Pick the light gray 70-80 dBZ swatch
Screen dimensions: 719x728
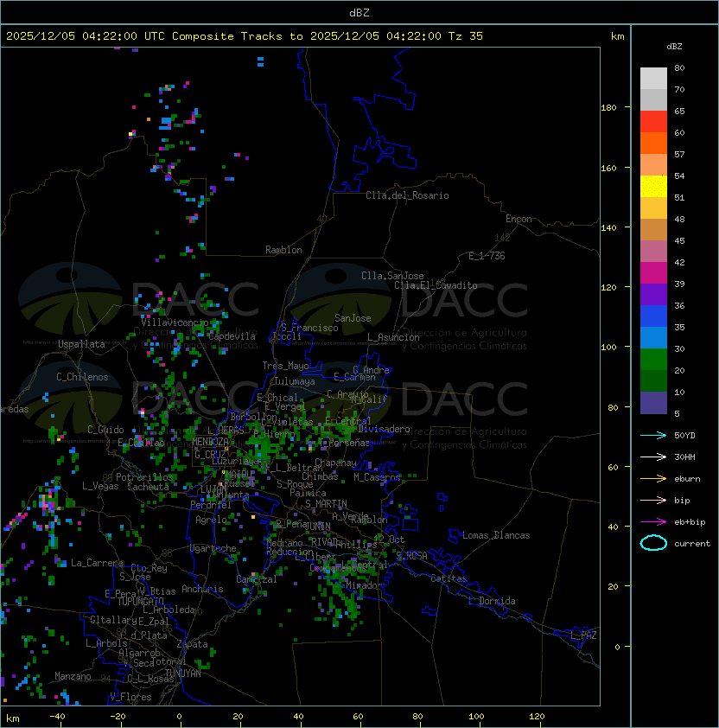[x=653, y=79]
